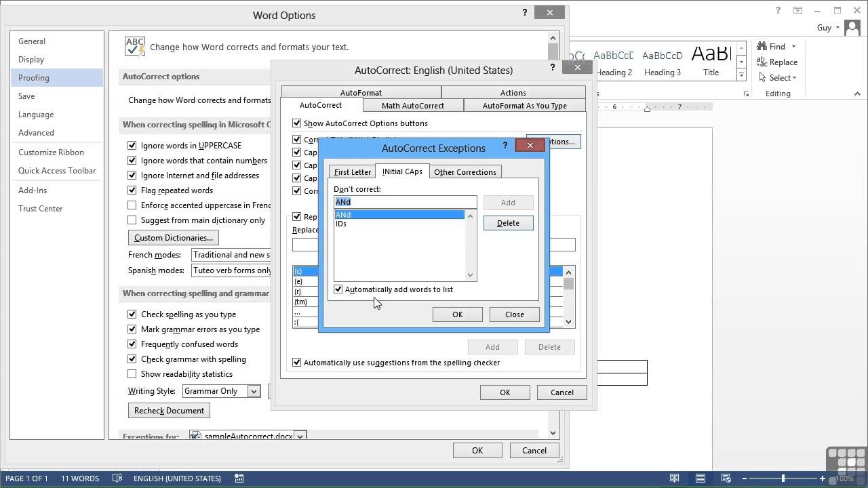Screen dimensions: 868x488
Task: Click the Recheck Document button
Action: (x=169, y=411)
